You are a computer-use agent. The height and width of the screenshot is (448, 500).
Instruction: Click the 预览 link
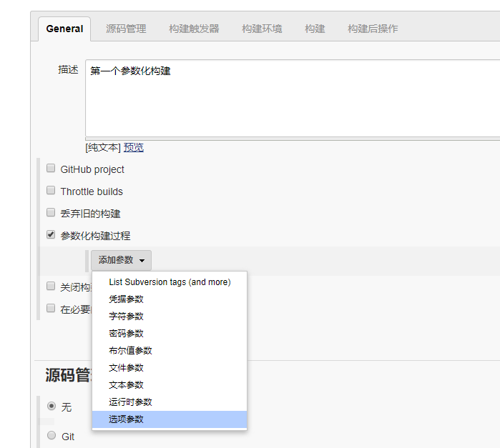(x=133, y=147)
